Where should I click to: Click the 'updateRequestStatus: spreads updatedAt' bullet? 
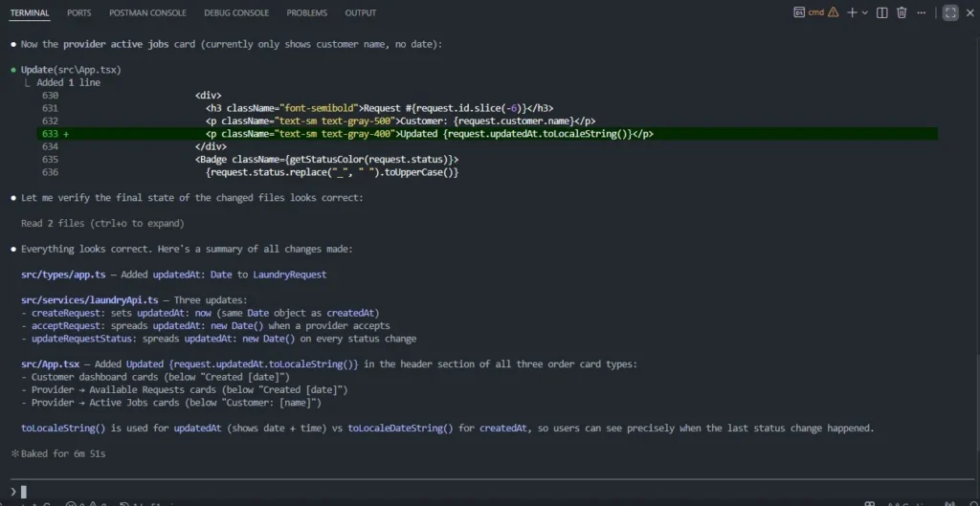coord(219,339)
